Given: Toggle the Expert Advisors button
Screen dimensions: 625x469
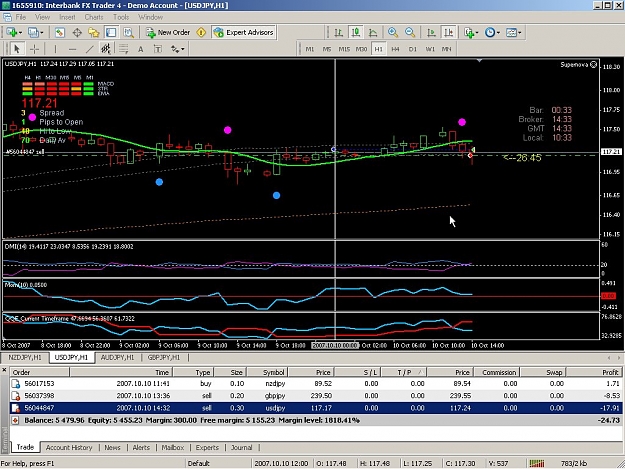Looking at the screenshot, I should [x=244, y=33].
